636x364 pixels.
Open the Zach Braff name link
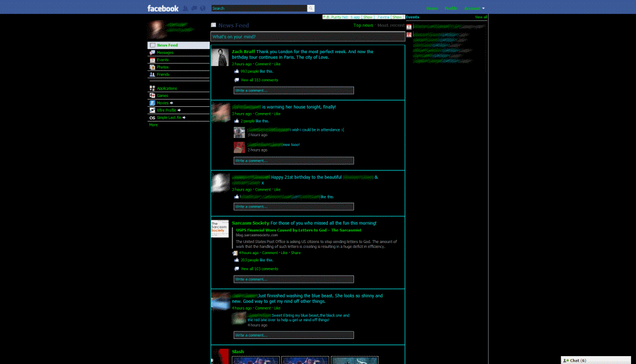243,51
